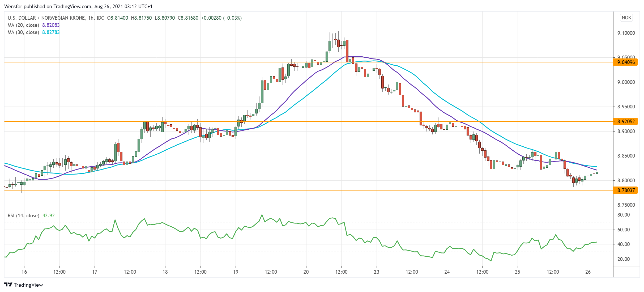This screenshot has width=644, height=292.
Task: Click the MA 20 value 8.82083
Action: pos(51,25)
